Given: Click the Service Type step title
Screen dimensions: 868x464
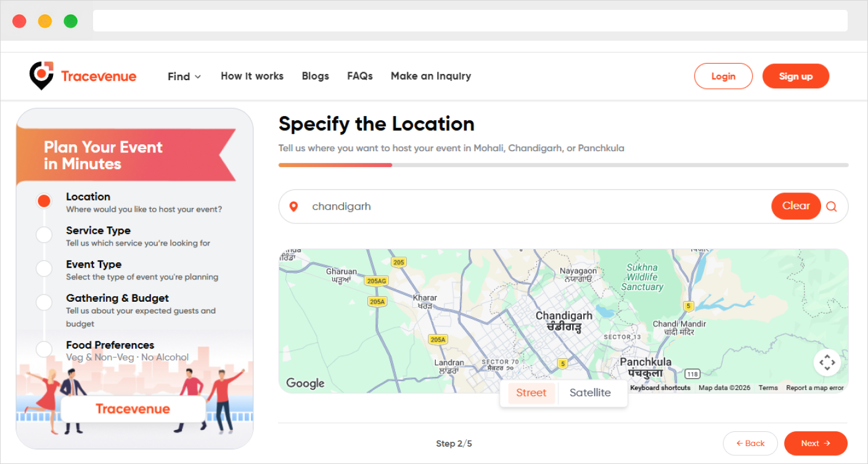Looking at the screenshot, I should [98, 230].
